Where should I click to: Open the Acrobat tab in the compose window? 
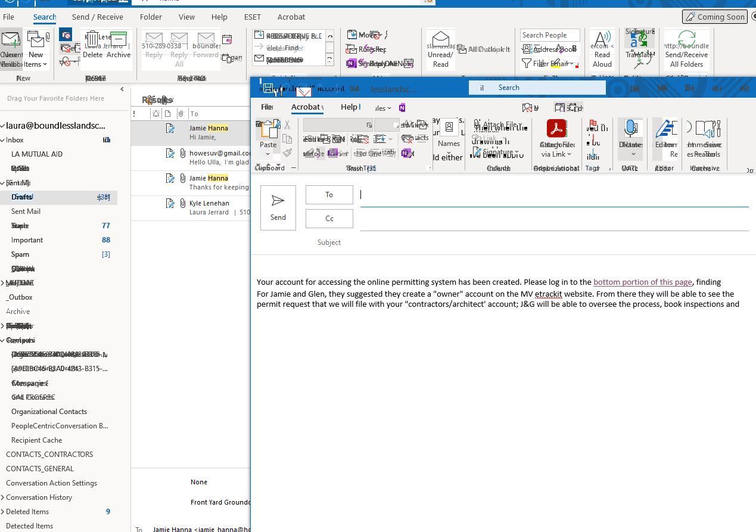[306, 107]
